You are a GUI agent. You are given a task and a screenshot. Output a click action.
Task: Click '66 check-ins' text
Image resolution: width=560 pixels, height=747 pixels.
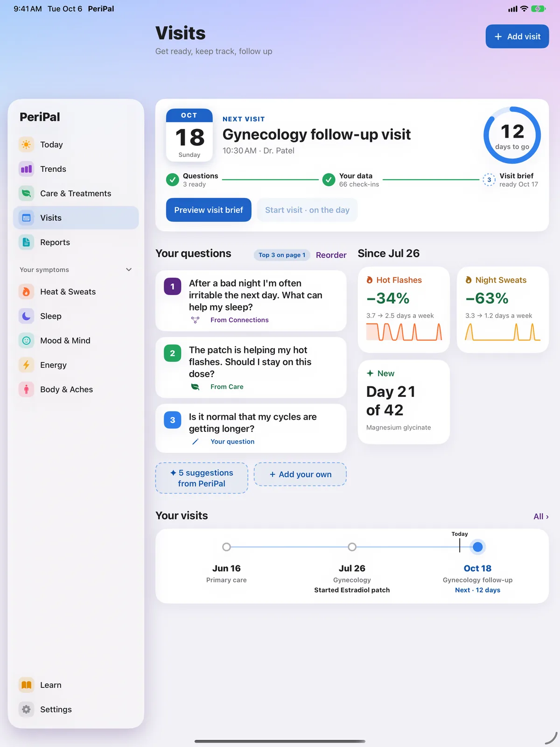[x=359, y=184]
